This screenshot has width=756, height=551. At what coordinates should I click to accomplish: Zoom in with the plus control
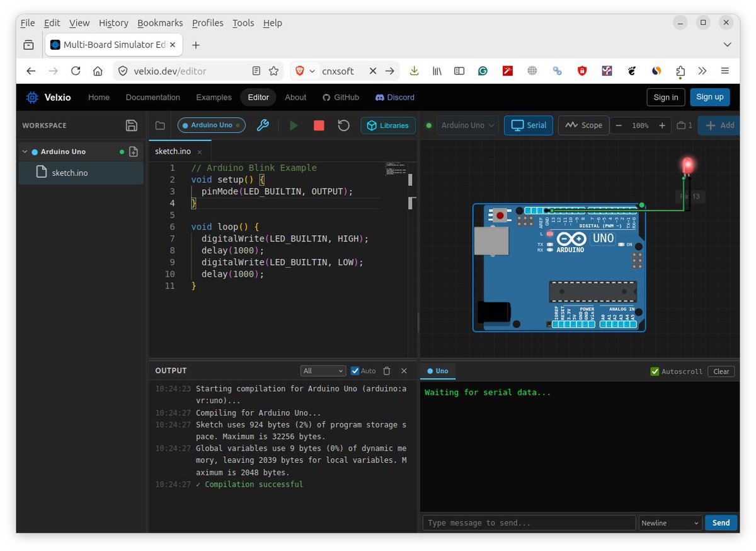pyautogui.click(x=661, y=125)
